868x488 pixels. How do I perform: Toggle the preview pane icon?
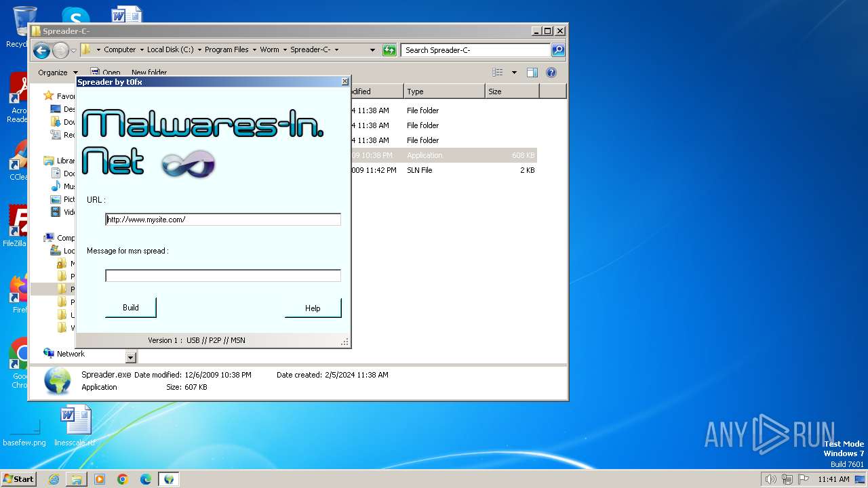click(532, 73)
